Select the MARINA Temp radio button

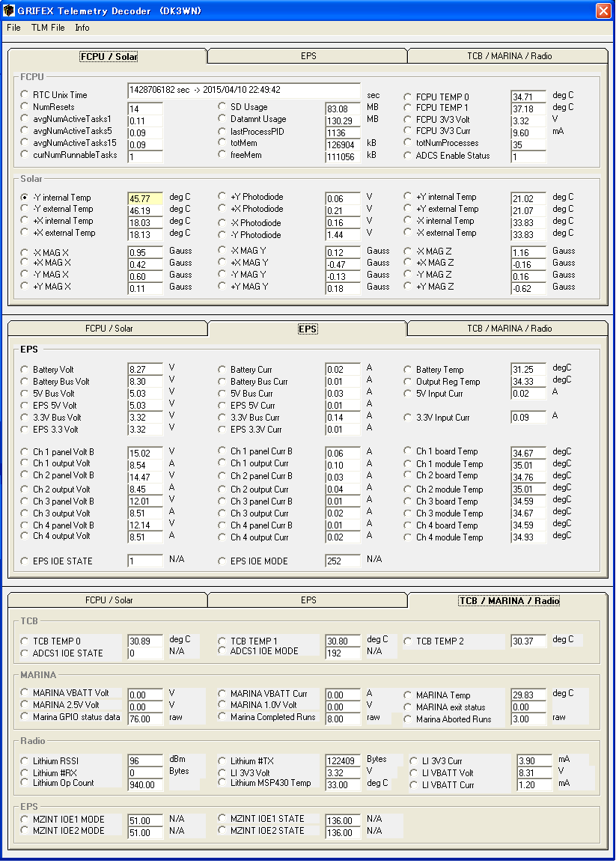407,695
